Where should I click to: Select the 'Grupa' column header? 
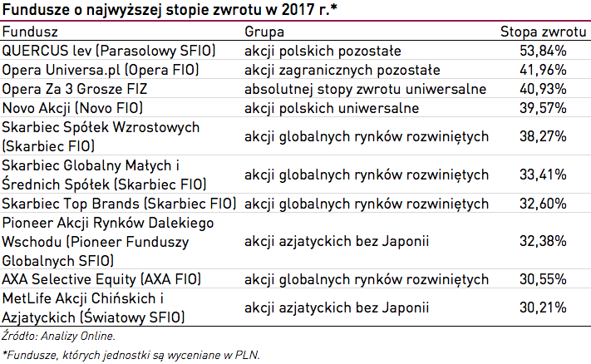(264, 32)
